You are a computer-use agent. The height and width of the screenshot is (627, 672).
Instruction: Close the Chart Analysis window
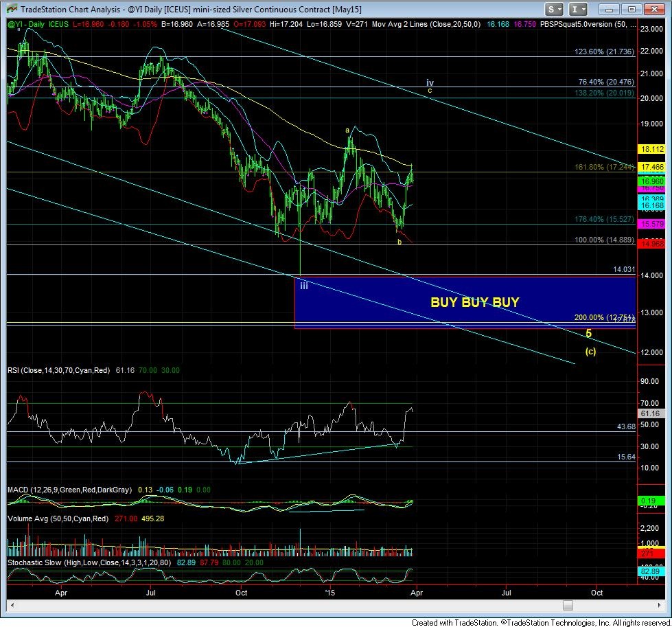[654, 10]
